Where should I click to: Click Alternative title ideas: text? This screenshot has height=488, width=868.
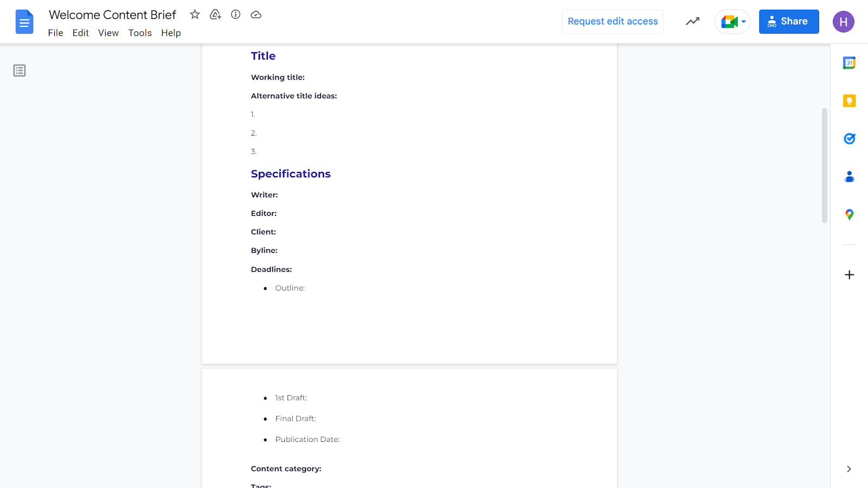pyautogui.click(x=294, y=96)
